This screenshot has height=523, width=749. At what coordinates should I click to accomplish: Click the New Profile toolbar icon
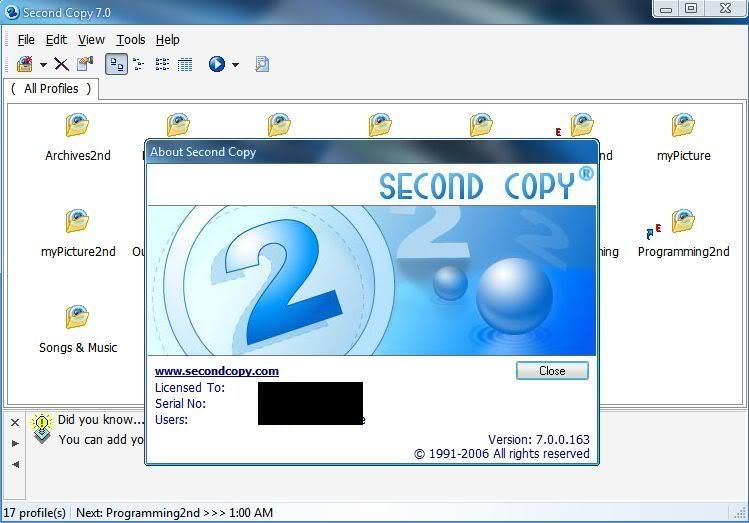tap(25, 64)
